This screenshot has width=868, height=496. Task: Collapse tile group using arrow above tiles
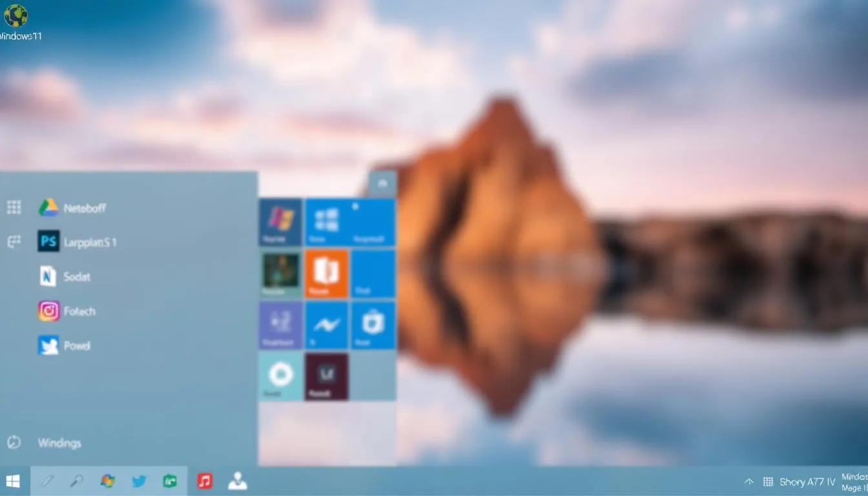coord(382,185)
